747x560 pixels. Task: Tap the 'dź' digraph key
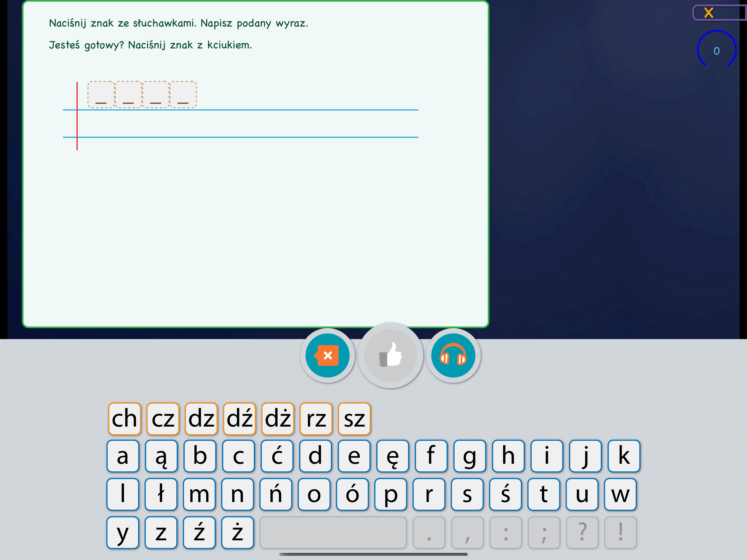pyautogui.click(x=240, y=419)
